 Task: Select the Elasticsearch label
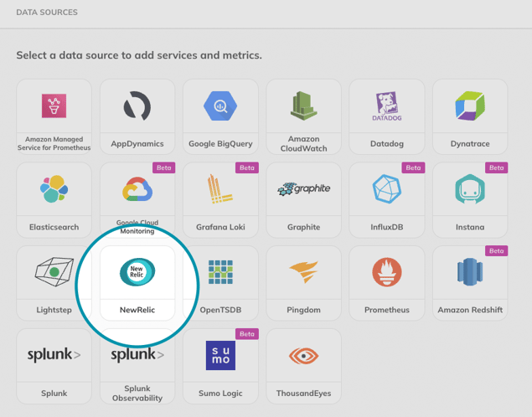coord(54,227)
